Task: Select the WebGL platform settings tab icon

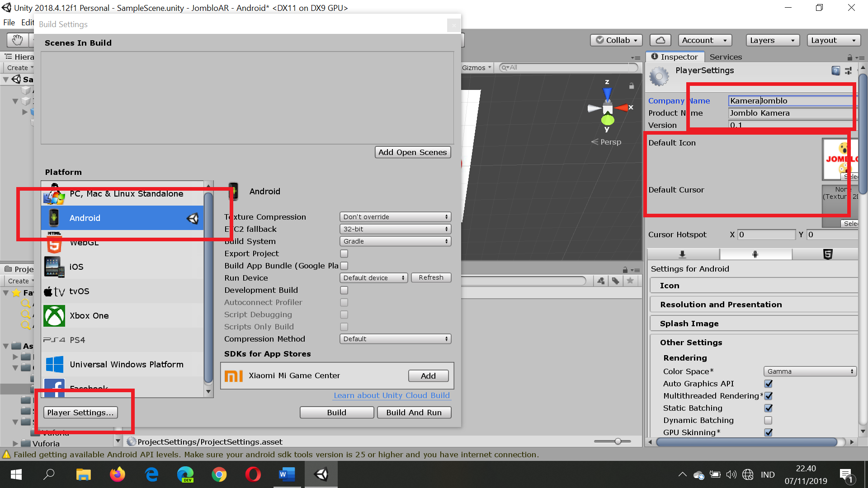Action: pos(827,254)
